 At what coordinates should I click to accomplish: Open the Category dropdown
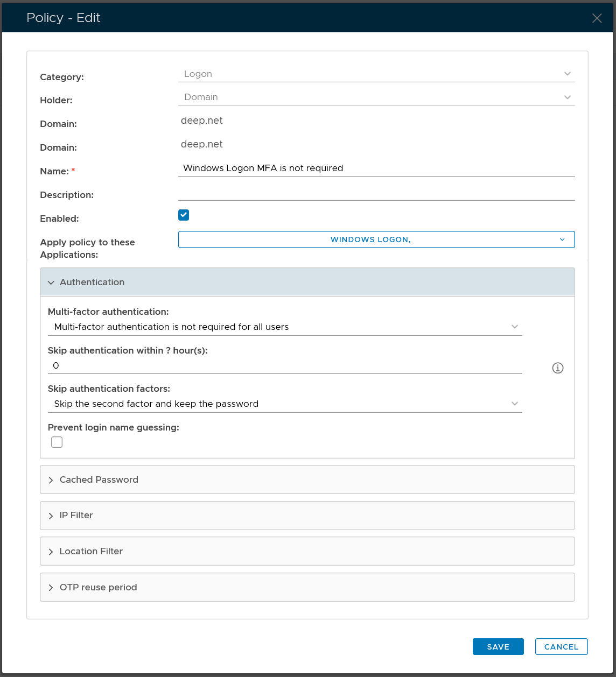coord(376,74)
